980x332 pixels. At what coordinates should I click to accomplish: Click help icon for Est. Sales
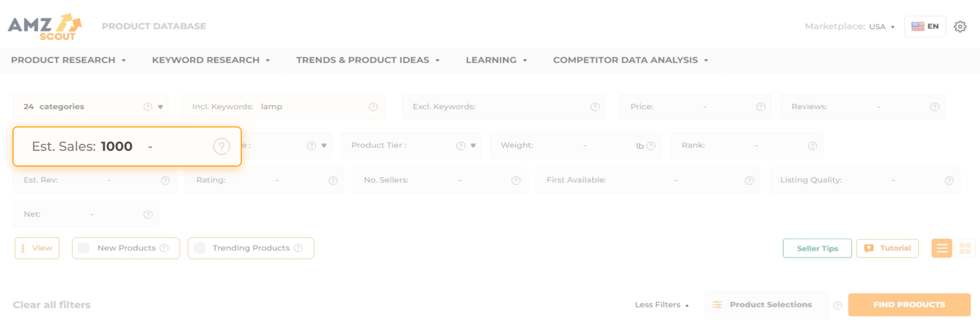tap(222, 146)
